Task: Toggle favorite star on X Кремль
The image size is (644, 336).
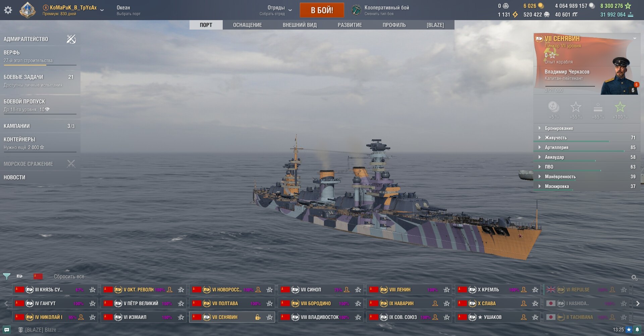Action: 535,290
